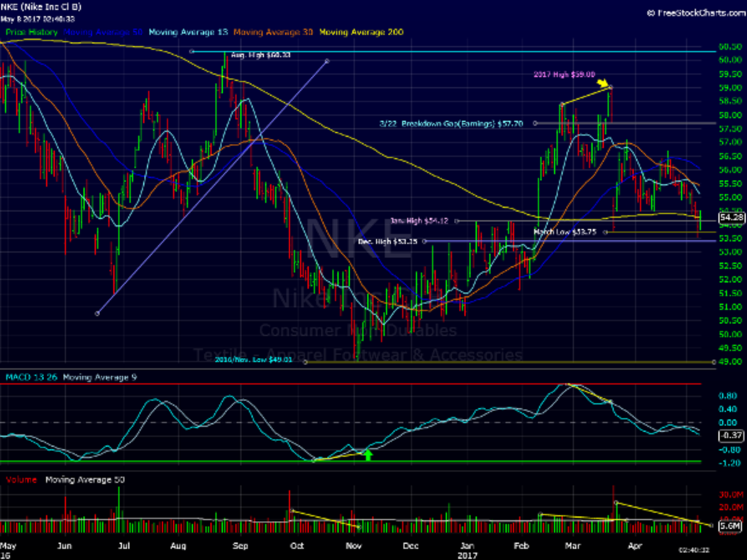This screenshot has width=747, height=560.
Task: Click the upper endpoint handle of the purple trendline
Action: [x=327, y=62]
